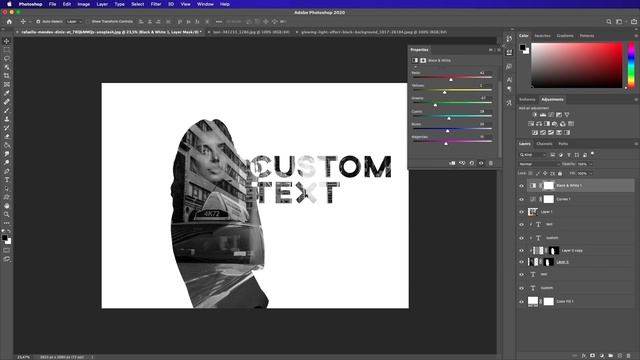Hide the Layer 0 layer
Image resolution: width=640 pixels, height=360 pixels.
coord(521,262)
